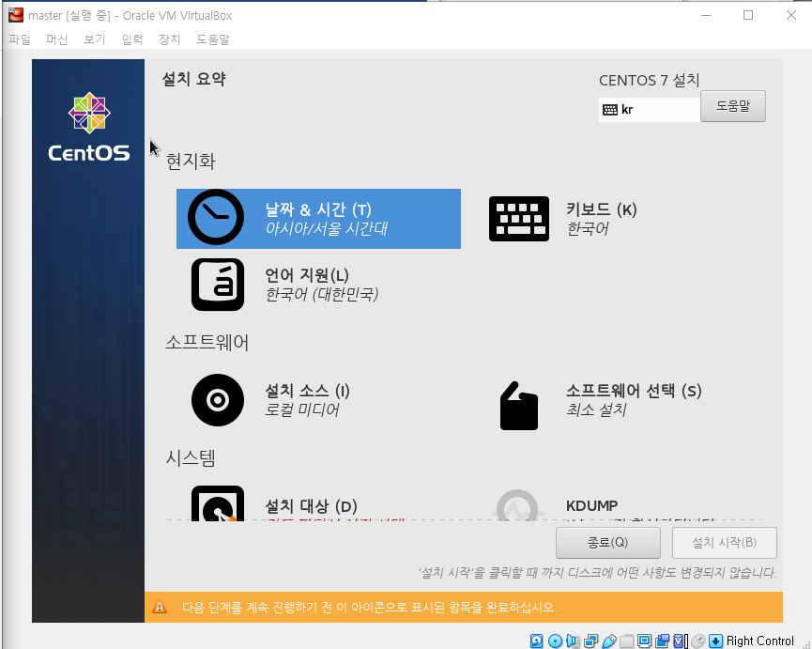Viewport: 812px width, 649px height.
Task: Select the 소프트웨어 선택 (S) label
Action: (634, 390)
